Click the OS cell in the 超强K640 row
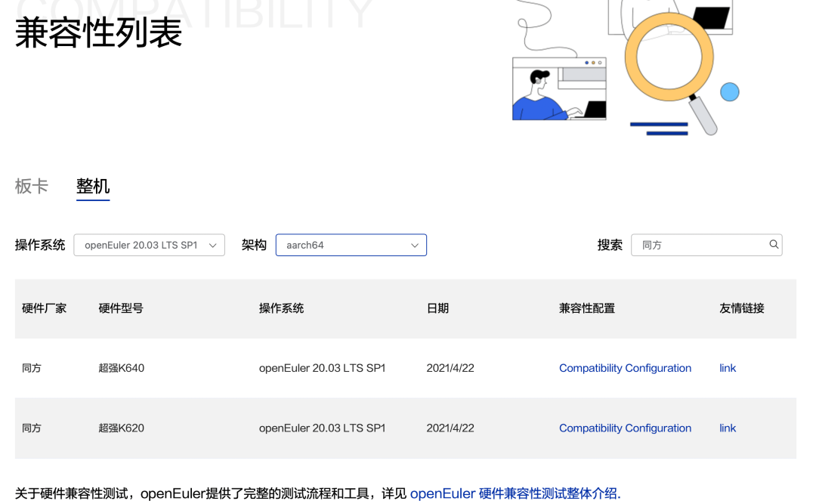Viewport: 816px width, 504px height. point(322,368)
